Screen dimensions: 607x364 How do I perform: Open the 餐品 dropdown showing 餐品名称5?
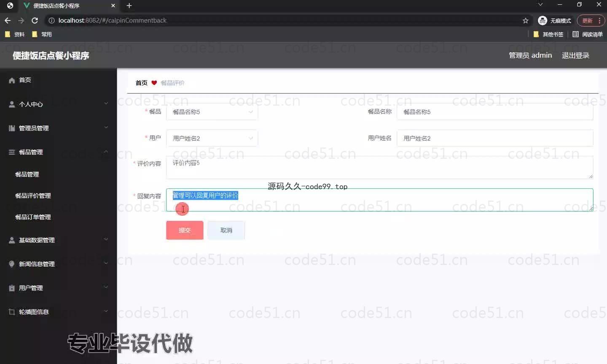click(212, 112)
